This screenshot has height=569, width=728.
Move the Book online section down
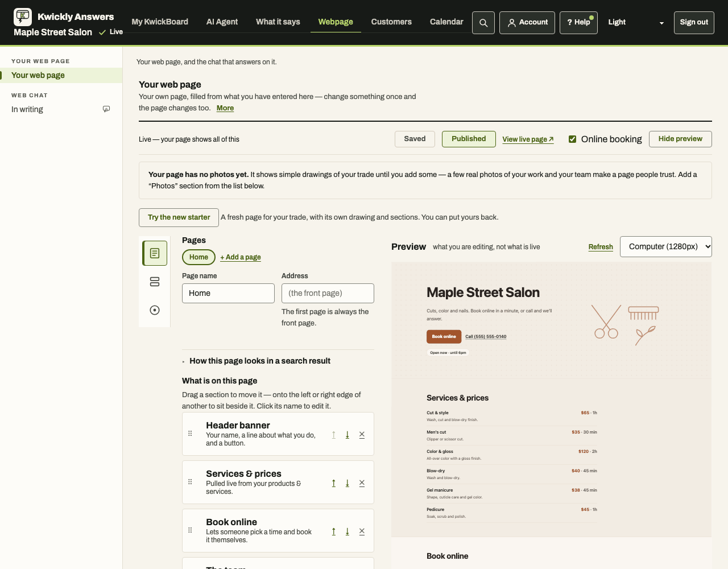(348, 531)
